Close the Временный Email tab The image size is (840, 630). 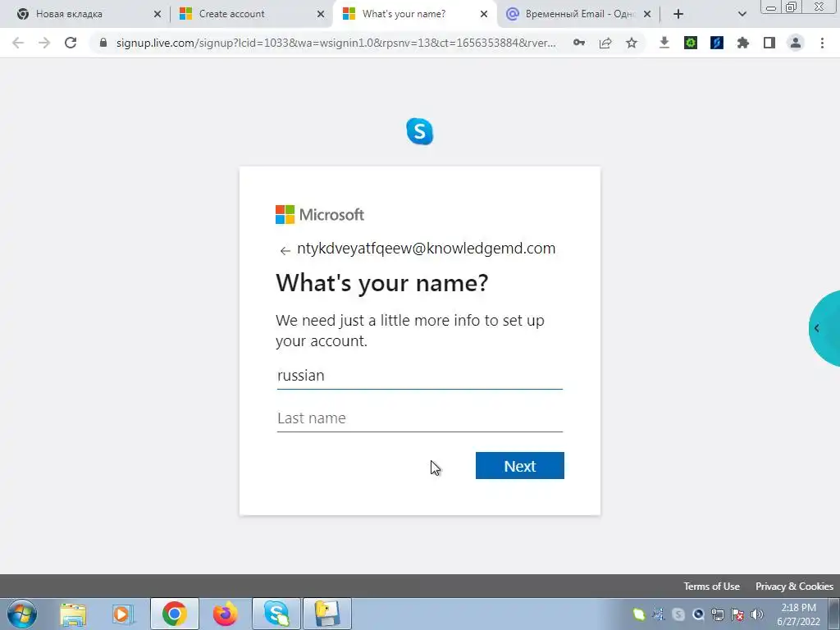[x=647, y=14]
